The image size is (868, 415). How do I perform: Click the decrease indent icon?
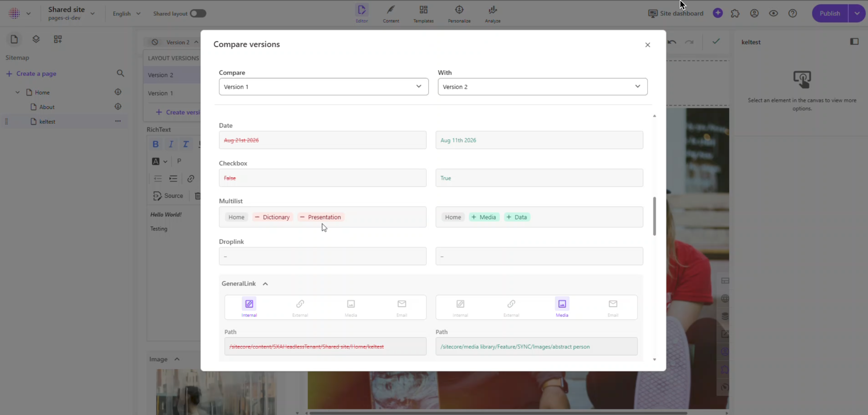point(158,179)
